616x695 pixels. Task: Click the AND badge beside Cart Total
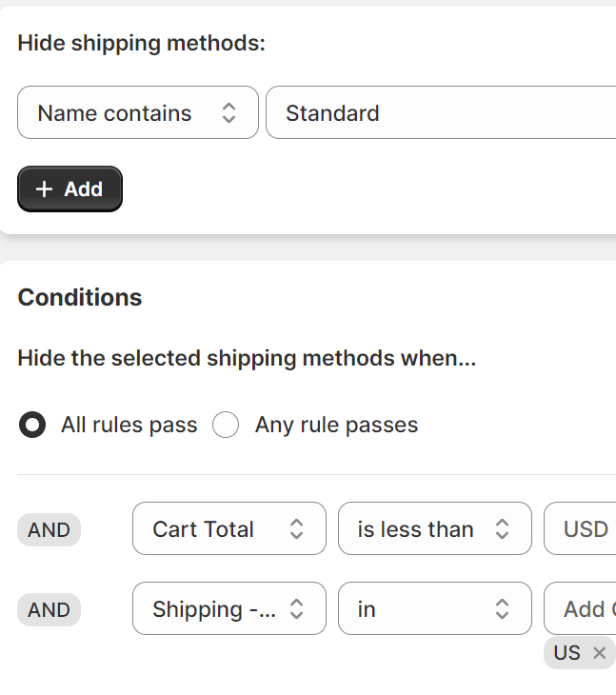(49, 529)
